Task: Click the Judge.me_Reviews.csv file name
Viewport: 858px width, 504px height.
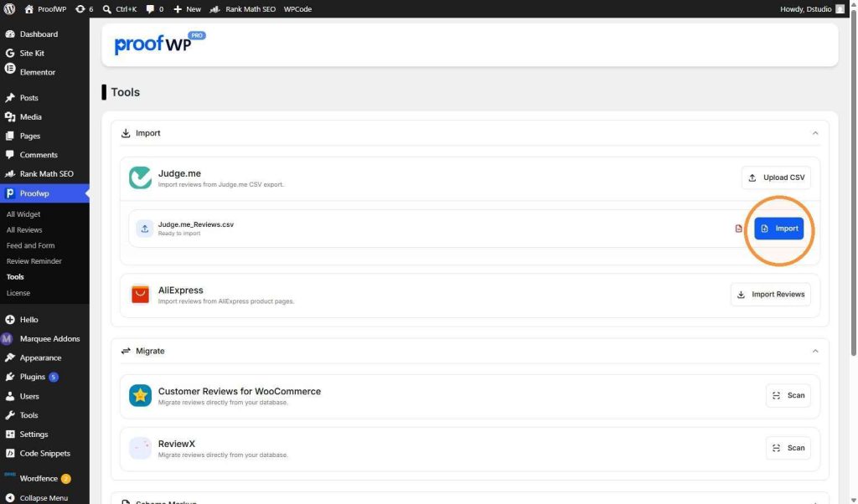Action: [196, 224]
